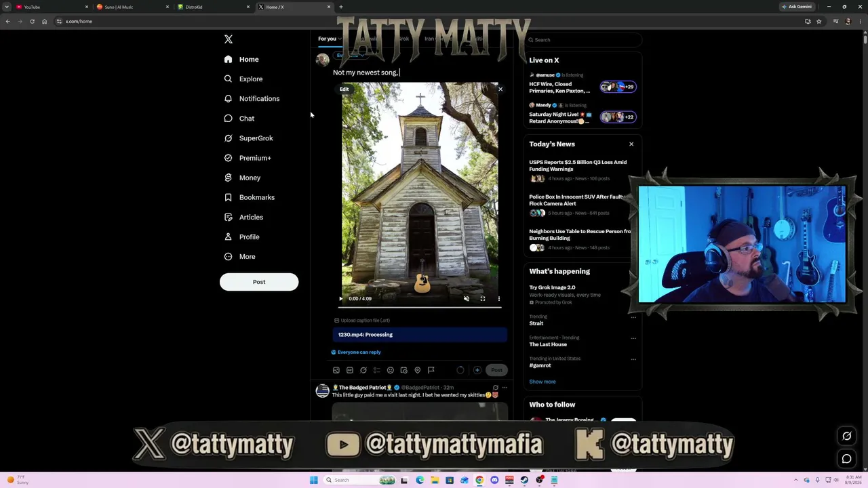Click the composer text 'Not my newest song,'
868x488 pixels.
(x=365, y=73)
